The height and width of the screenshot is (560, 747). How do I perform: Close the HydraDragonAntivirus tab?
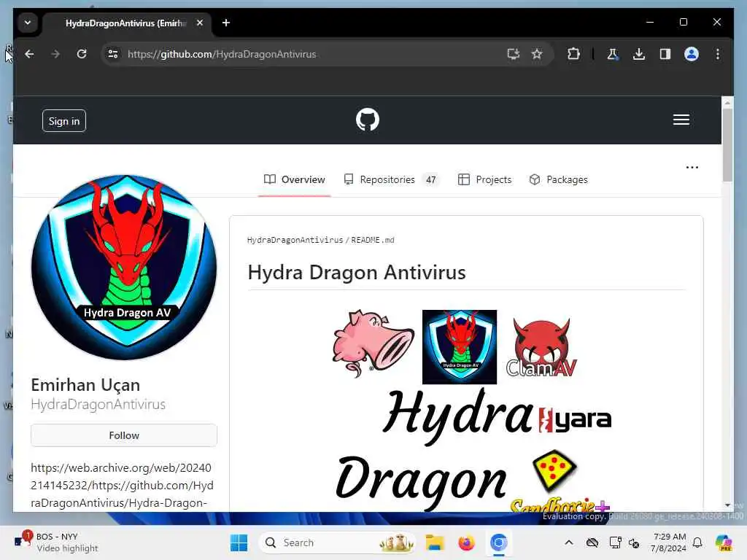click(200, 23)
